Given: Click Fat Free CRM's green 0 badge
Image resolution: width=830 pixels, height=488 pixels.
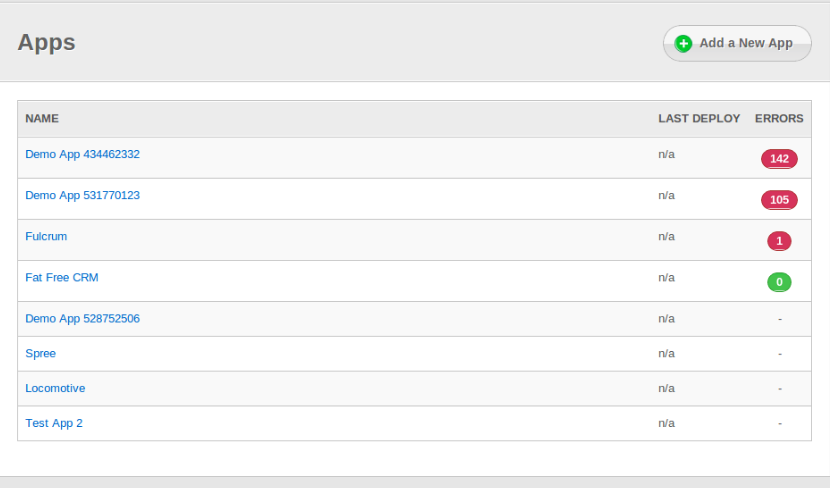Looking at the screenshot, I should (x=779, y=282).
